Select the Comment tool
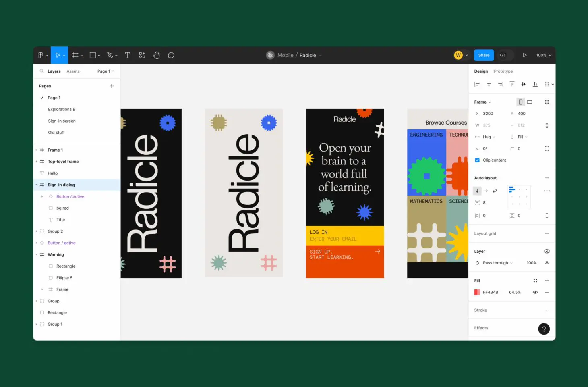This screenshot has width=588, height=387. coord(171,55)
